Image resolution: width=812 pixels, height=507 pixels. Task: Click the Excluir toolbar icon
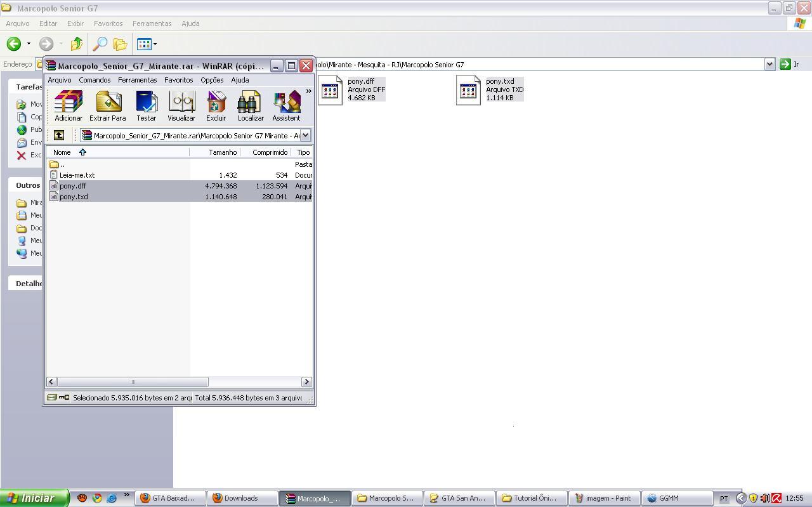point(216,106)
